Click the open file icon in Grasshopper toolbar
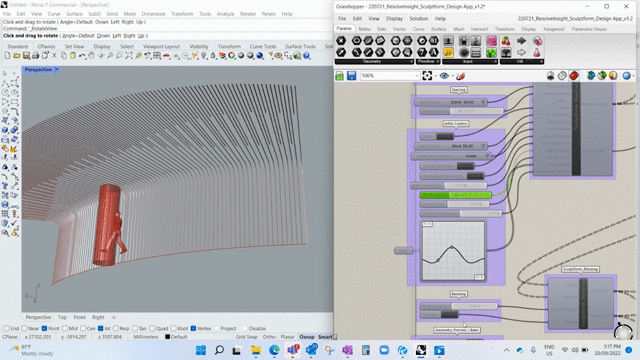Image resolution: width=640 pixels, height=360 pixels. pyautogui.click(x=340, y=76)
